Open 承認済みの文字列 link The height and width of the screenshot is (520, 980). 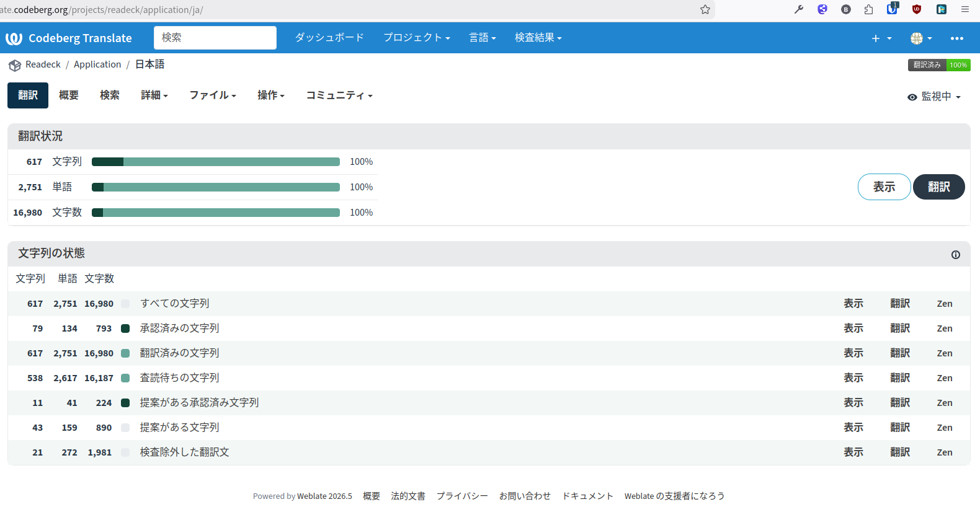(179, 328)
